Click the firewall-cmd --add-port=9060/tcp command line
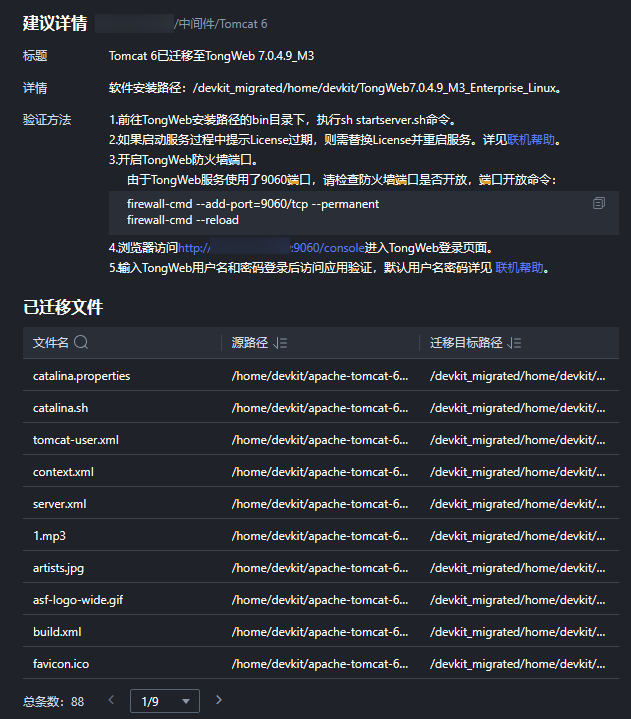The height and width of the screenshot is (719, 631). (x=253, y=204)
